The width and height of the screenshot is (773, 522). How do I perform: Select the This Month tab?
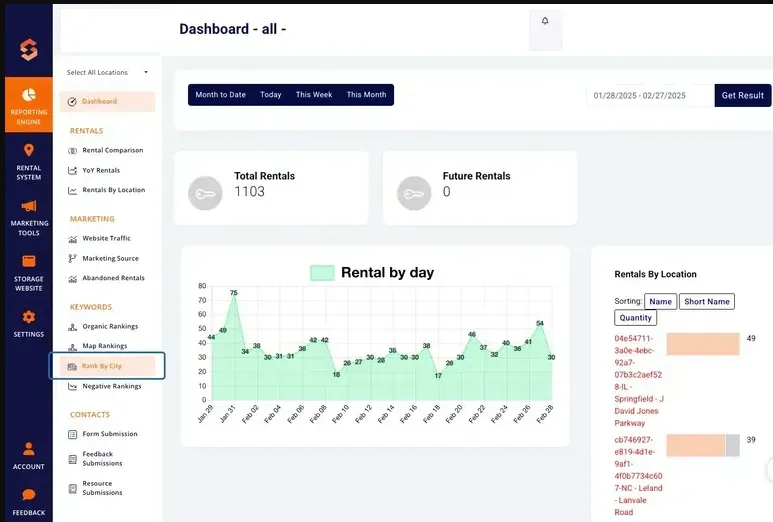pyautogui.click(x=366, y=95)
